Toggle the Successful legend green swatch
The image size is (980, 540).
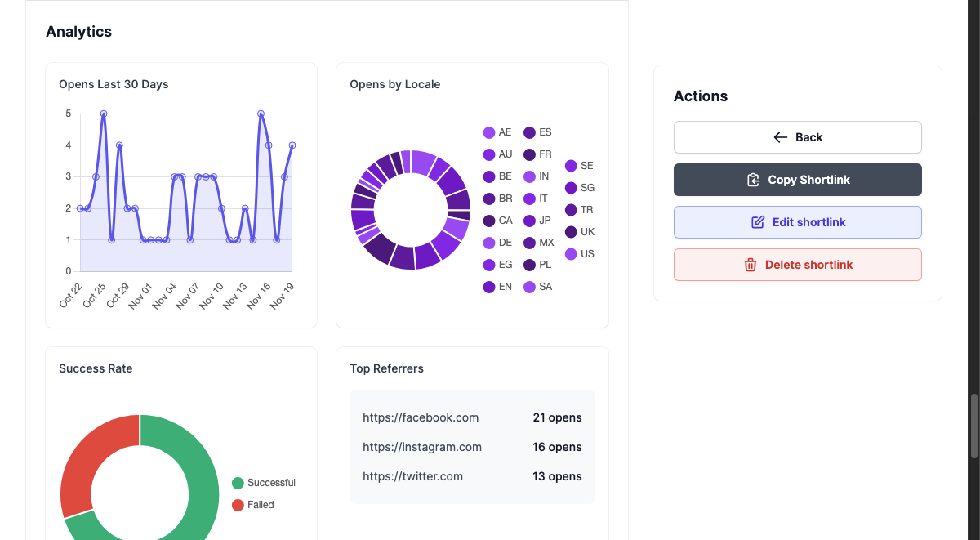(238, 483)
